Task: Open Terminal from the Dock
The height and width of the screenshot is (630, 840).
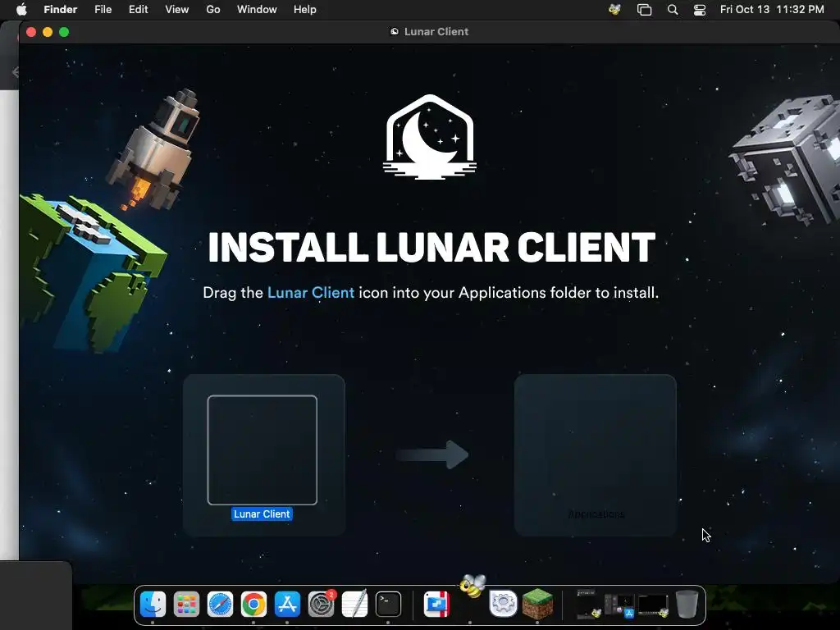Action: click(388, 605)
